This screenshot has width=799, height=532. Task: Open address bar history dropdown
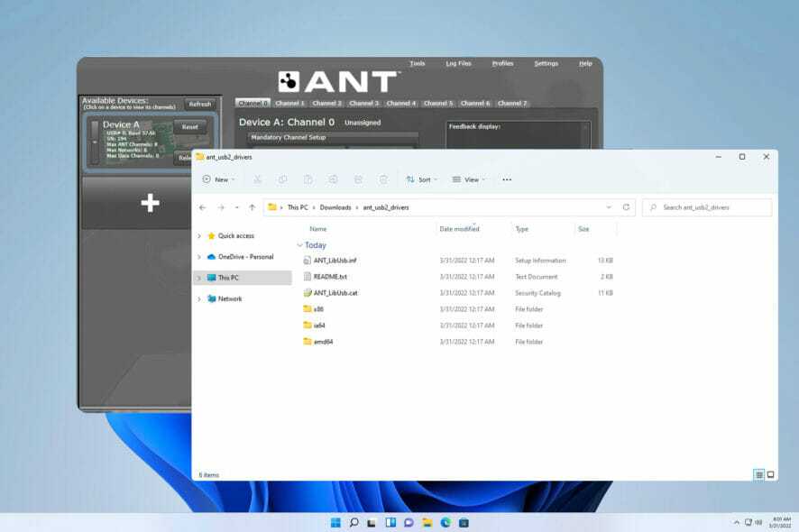[x=609, y=207]
